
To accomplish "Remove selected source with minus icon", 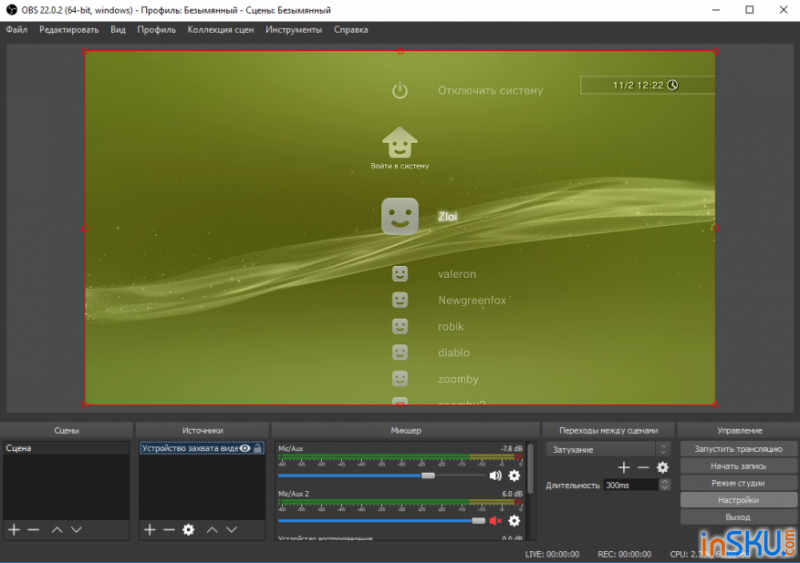I will tap(169, 530).
